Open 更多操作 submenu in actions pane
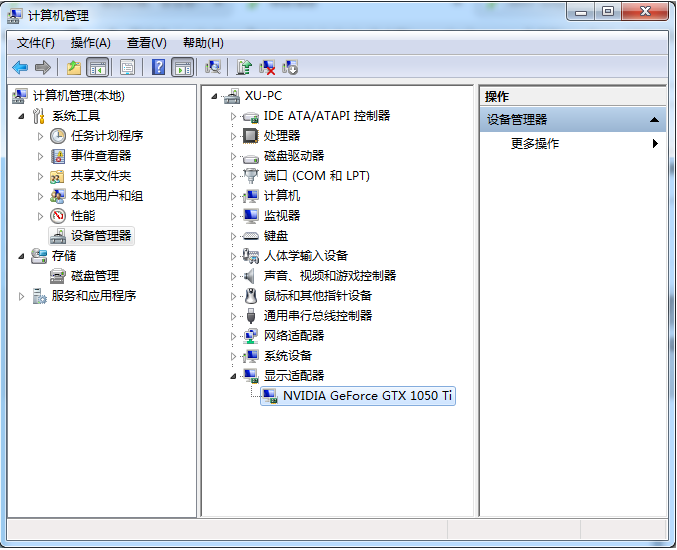This screenshot has height=550, width=677. coord(535,144)
